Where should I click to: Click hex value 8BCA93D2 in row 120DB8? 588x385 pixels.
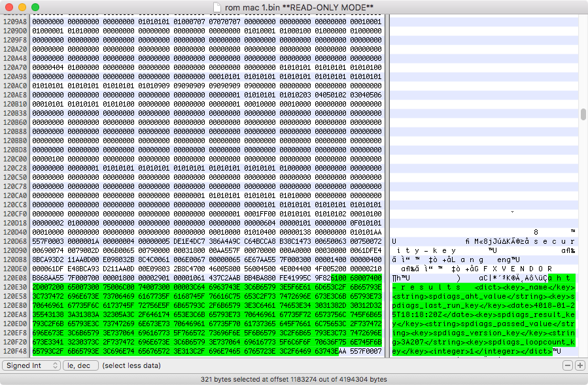[48, 259]
